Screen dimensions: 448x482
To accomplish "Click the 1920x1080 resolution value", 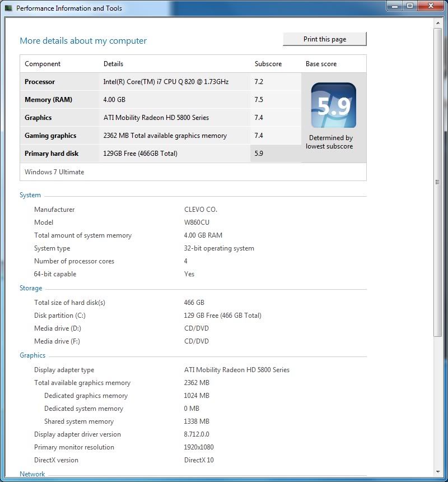I will [x=199, y=448].
